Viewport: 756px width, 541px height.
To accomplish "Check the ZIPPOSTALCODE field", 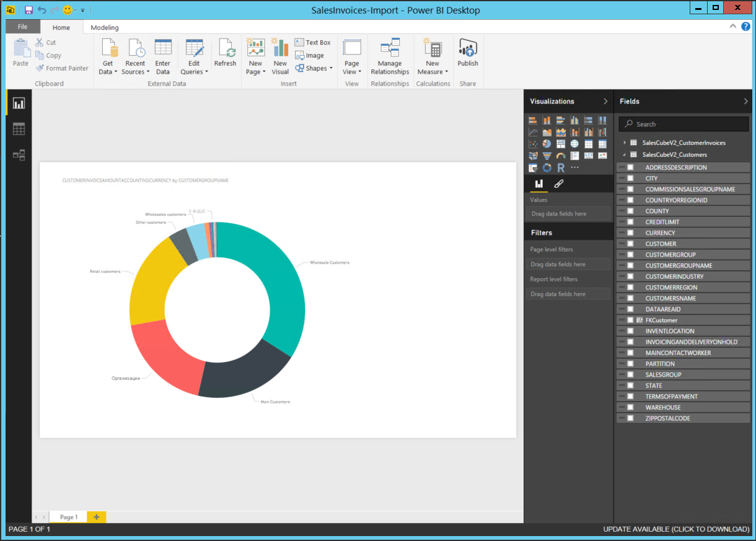I will (630, 418).
